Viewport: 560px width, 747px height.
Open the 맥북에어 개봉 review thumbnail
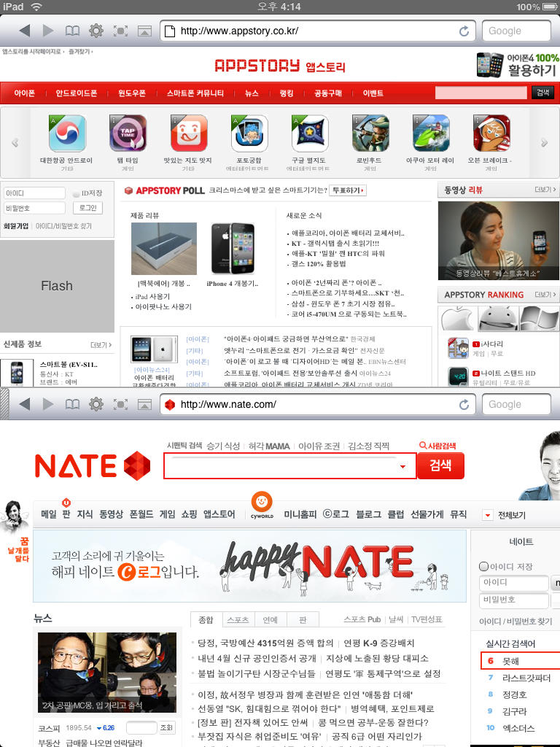(164, 249)
